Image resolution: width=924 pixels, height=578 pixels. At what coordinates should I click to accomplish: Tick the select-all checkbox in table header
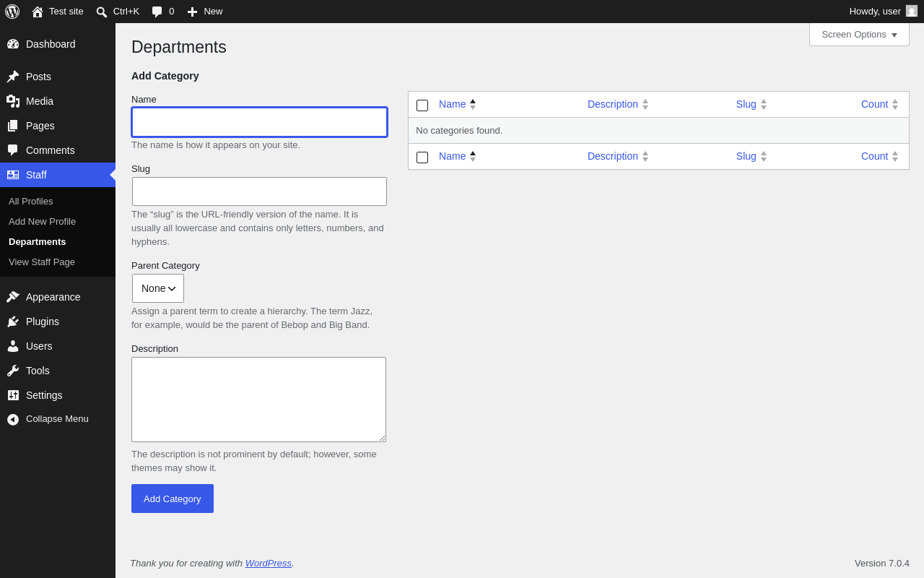422,105
